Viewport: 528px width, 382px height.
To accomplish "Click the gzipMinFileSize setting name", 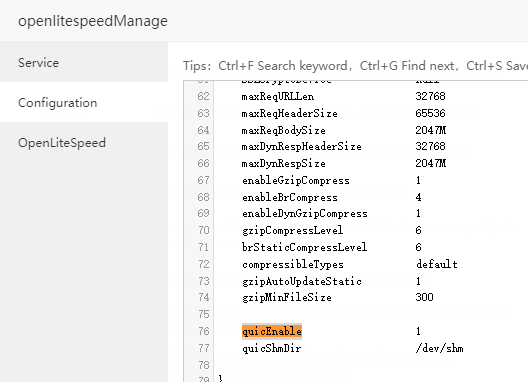I will tap(287, 297).
